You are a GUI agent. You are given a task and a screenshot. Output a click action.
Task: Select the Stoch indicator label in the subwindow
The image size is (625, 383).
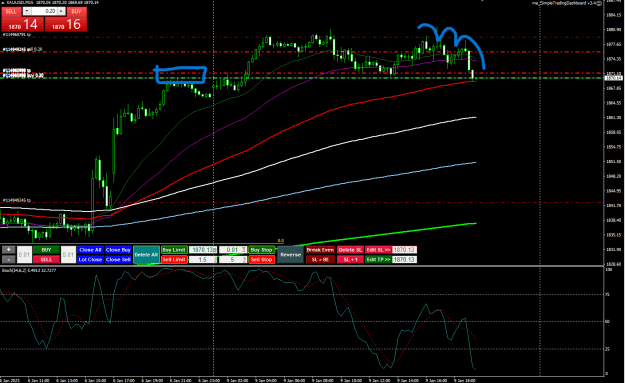(29, 270)
